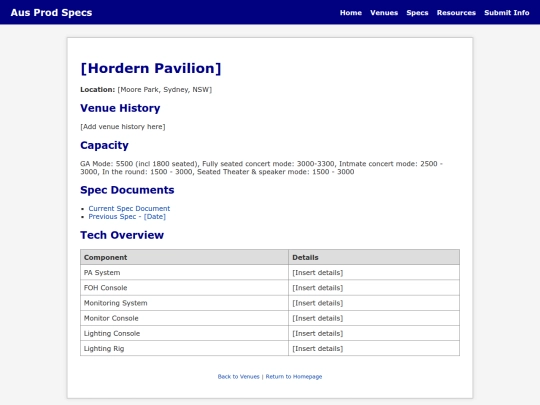The image size is (540, 405).
Task: Select Submit Info in the header
Action: (507, 13)
